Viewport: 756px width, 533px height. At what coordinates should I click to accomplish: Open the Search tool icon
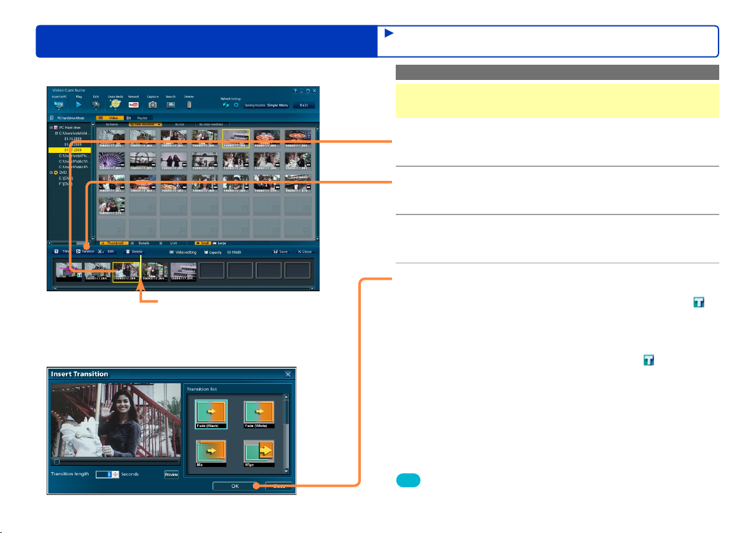coord(171,105)
